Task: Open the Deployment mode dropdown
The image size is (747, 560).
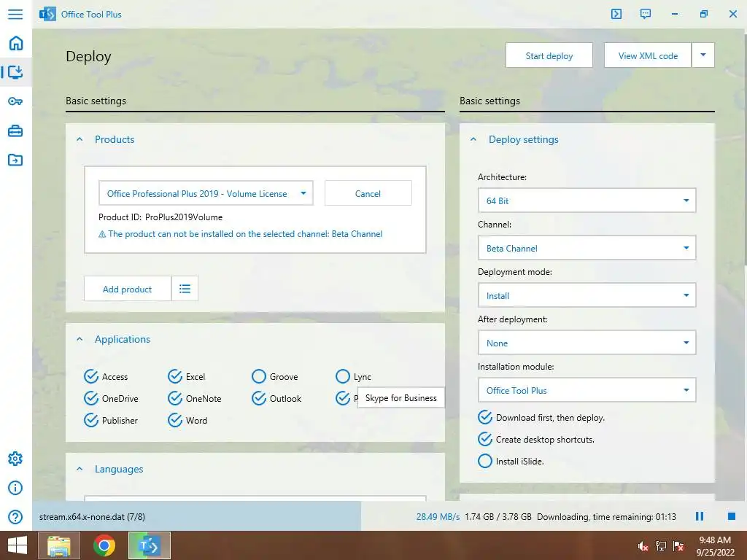Action: (x=587, y=295)
